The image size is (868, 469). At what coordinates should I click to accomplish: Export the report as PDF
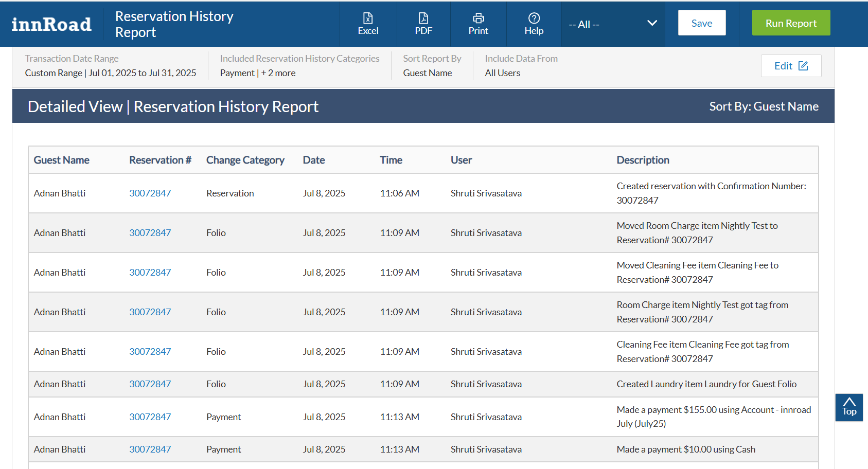click(423, 24)
